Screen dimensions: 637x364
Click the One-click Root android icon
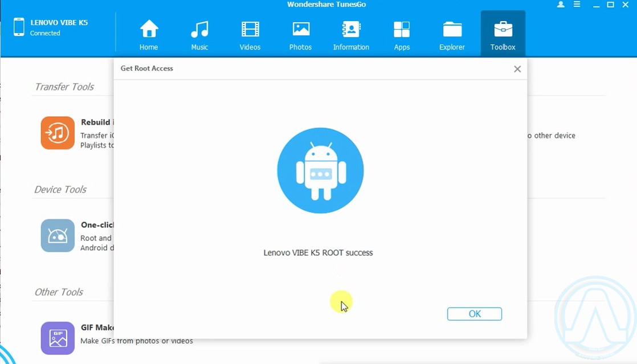(58, 236)
